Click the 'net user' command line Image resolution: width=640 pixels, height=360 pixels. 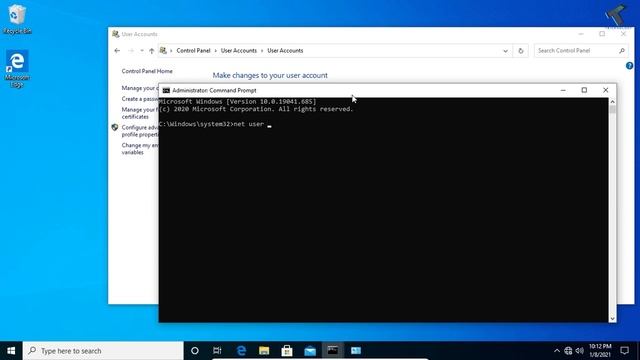(215, 124)
